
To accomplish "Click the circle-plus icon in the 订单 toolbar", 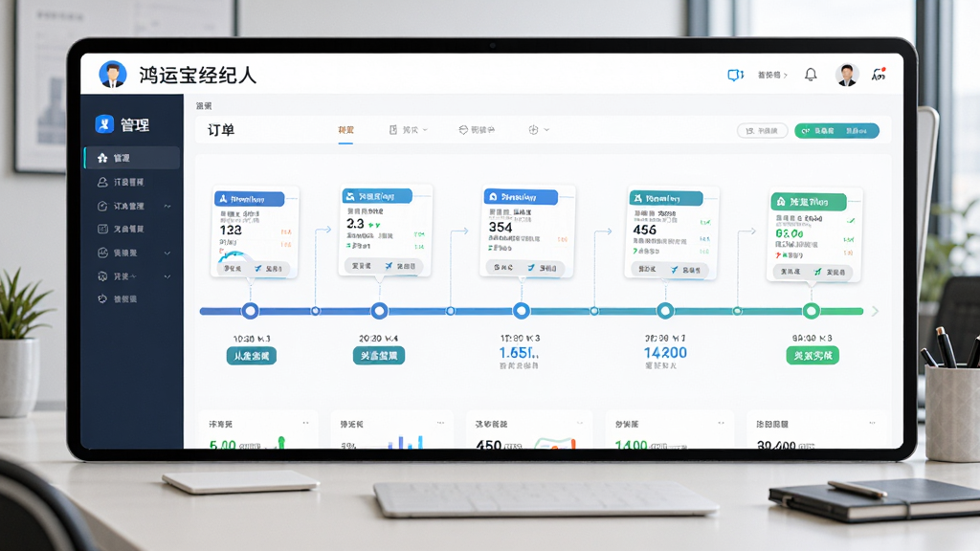I will [x=533, y=130].
